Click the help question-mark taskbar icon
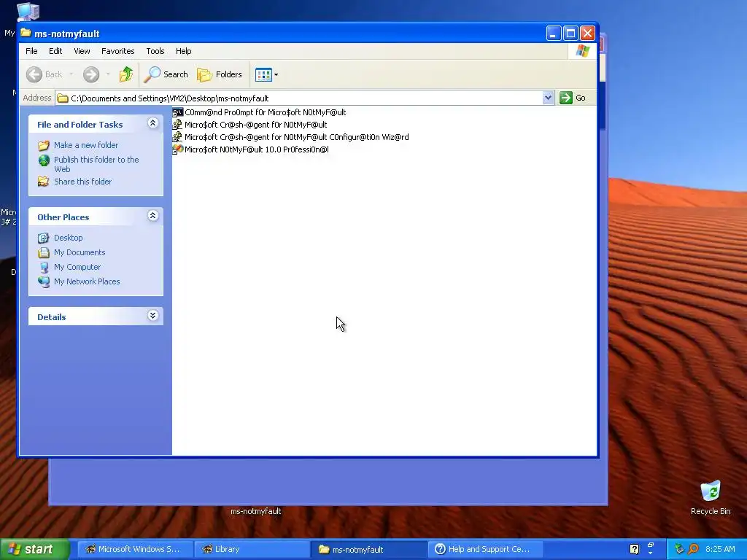The image size is (747, 560). [634, 549]
